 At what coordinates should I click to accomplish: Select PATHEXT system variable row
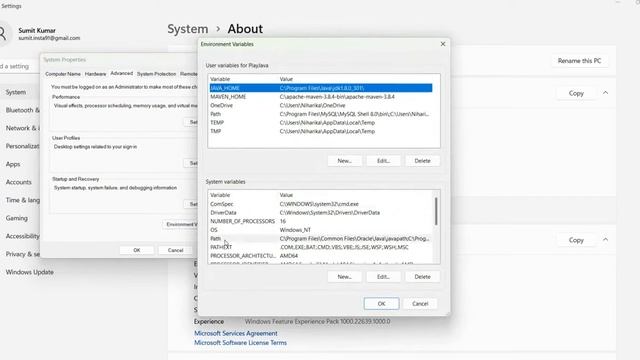tap(321, 247)
